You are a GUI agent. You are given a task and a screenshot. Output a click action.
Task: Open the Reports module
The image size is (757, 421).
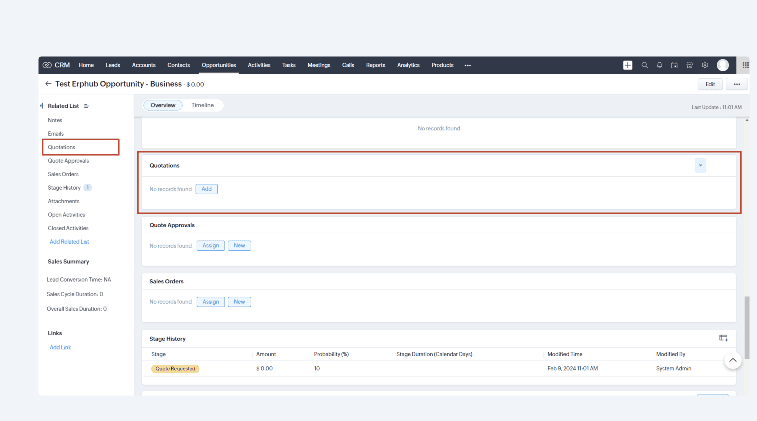[x=375, y=65]
